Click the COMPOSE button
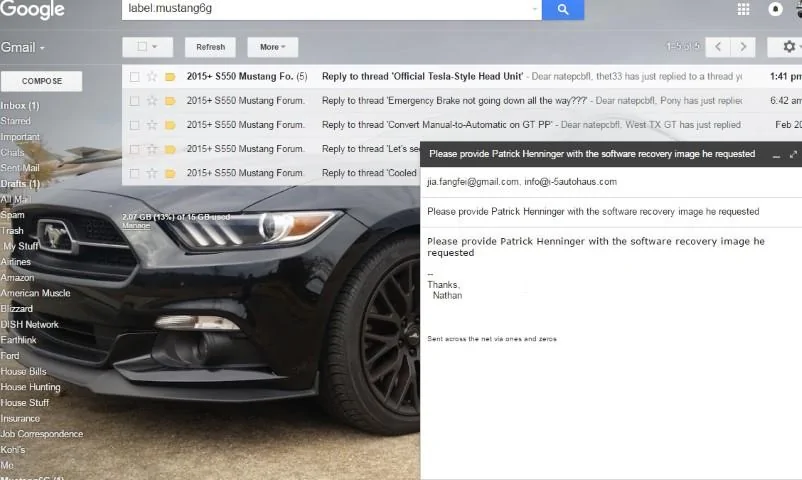The width and height of the screenshot is (802, 480). (x=41, y=81)
